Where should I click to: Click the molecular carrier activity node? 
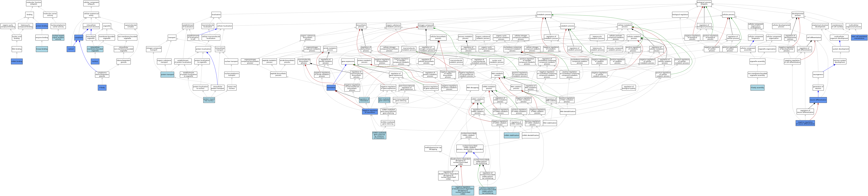50,15
